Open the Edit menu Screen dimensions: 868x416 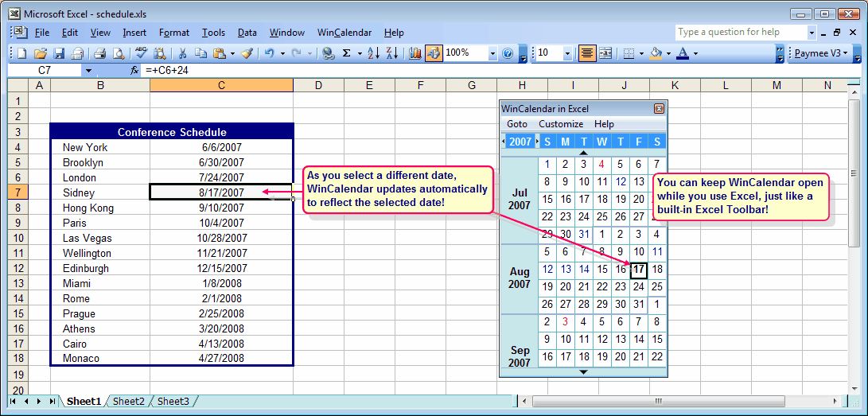click(x=70, y=33)
